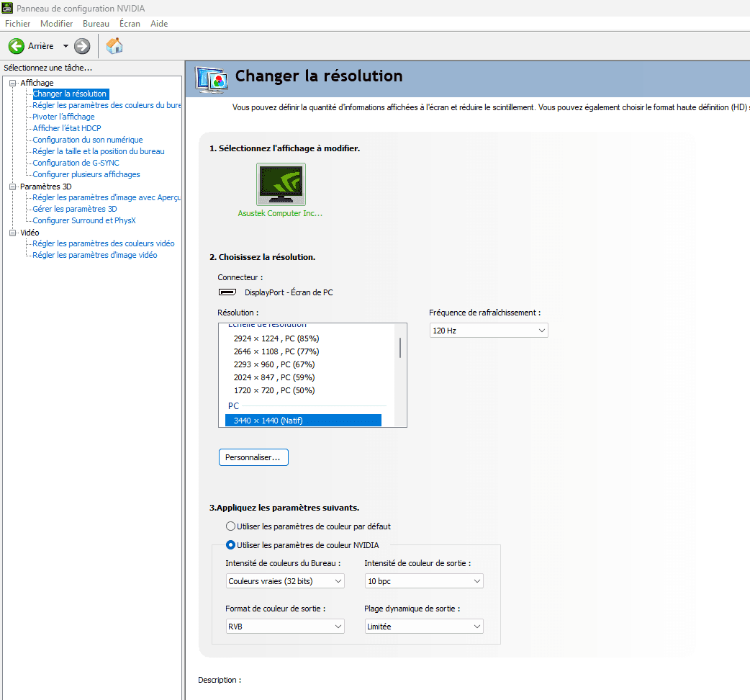Viewport: 750px width, 700px height.
Task: Open the Modifier menu
Action: click(56, 24)
